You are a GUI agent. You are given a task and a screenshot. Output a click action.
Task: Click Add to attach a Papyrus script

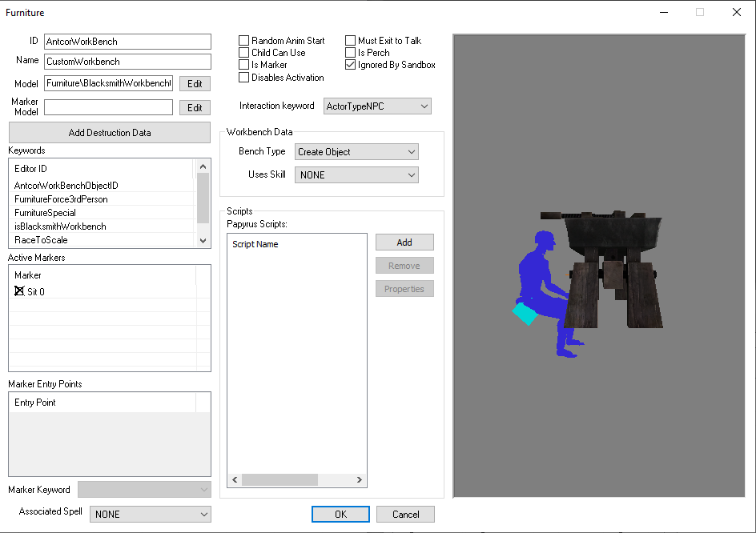click(x=404, y=242)
